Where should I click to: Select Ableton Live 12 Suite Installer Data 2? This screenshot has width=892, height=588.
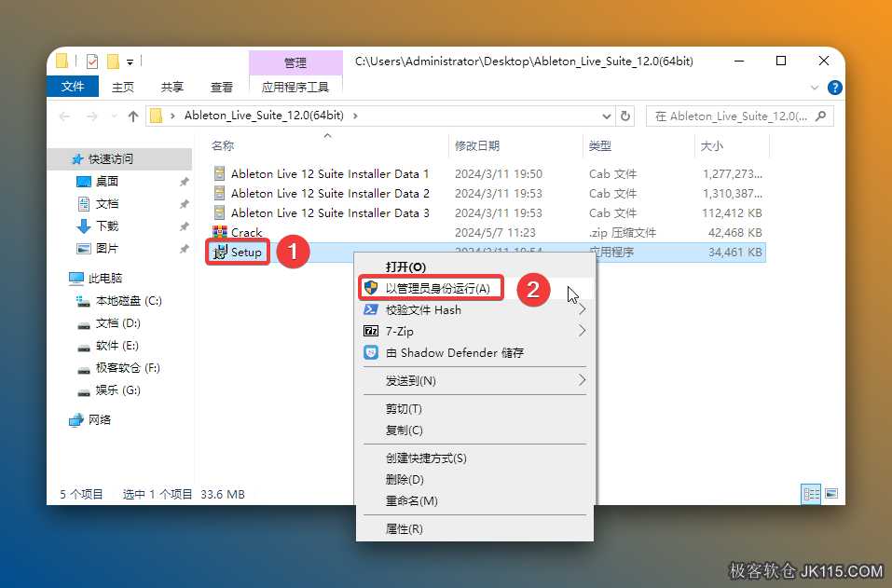(330, 193)
